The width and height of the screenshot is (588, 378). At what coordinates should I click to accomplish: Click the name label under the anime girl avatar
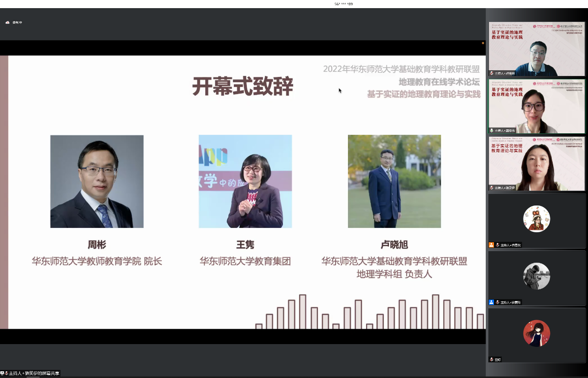(498, 359)
